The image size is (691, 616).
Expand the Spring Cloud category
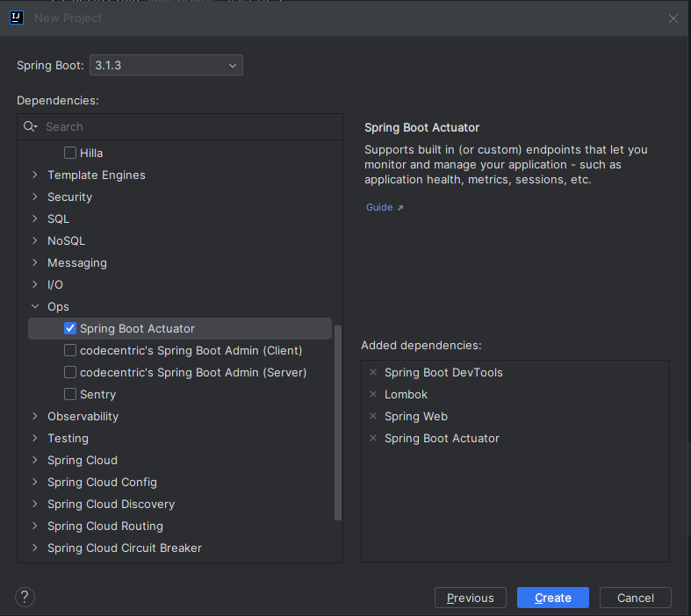pos(35,460)
